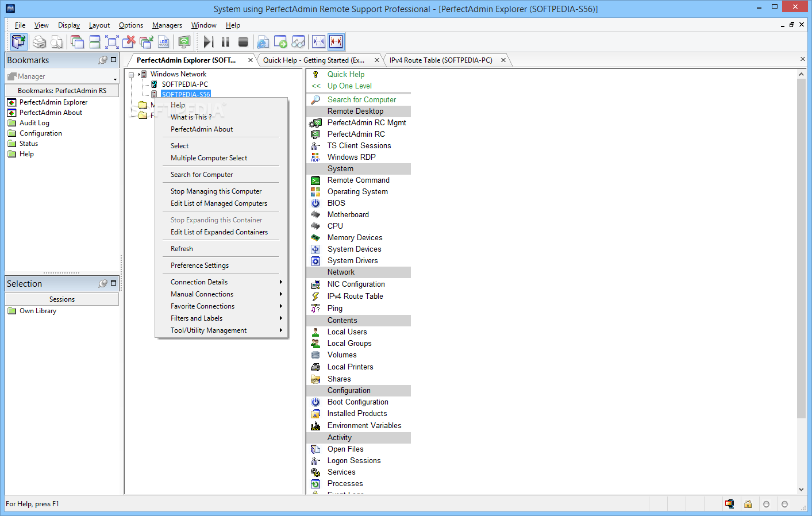Click the Bookmarks: PerfectAdmin RS header

click(62, 91)
